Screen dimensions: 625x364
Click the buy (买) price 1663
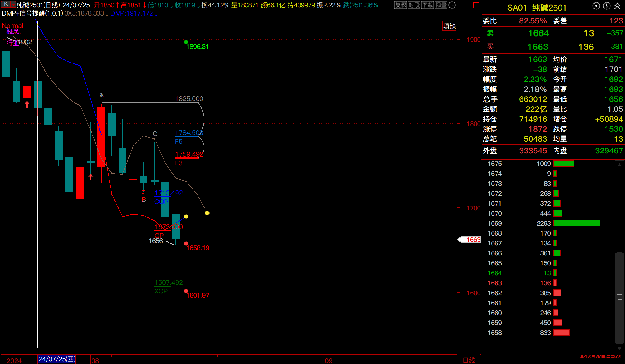(x=538, y=47)
